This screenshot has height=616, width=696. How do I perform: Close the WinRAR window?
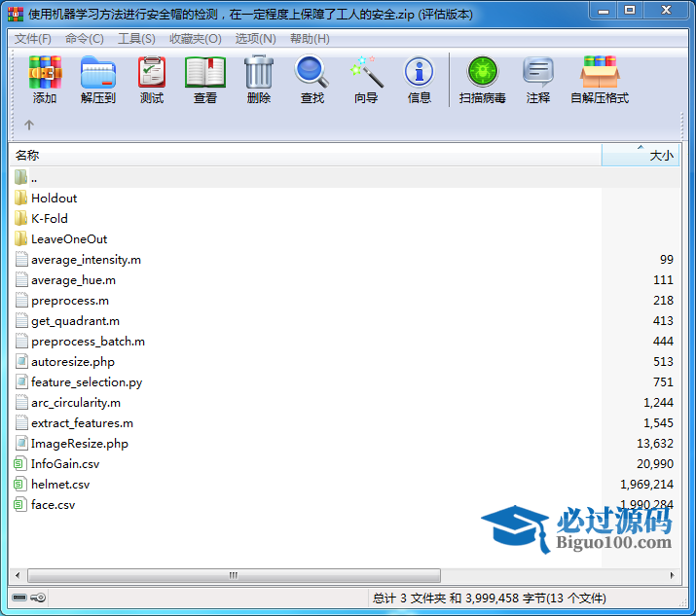666,10
